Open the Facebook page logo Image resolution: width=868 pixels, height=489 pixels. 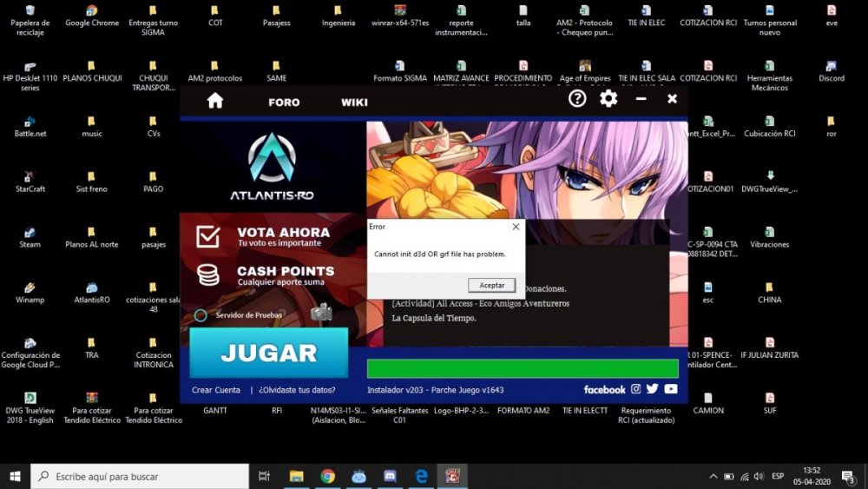click(604, 389)
